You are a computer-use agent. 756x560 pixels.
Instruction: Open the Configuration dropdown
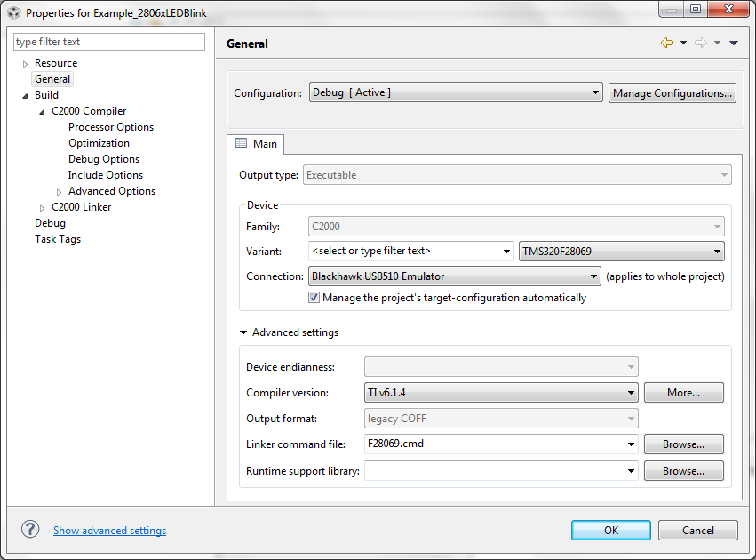(456, 92)
